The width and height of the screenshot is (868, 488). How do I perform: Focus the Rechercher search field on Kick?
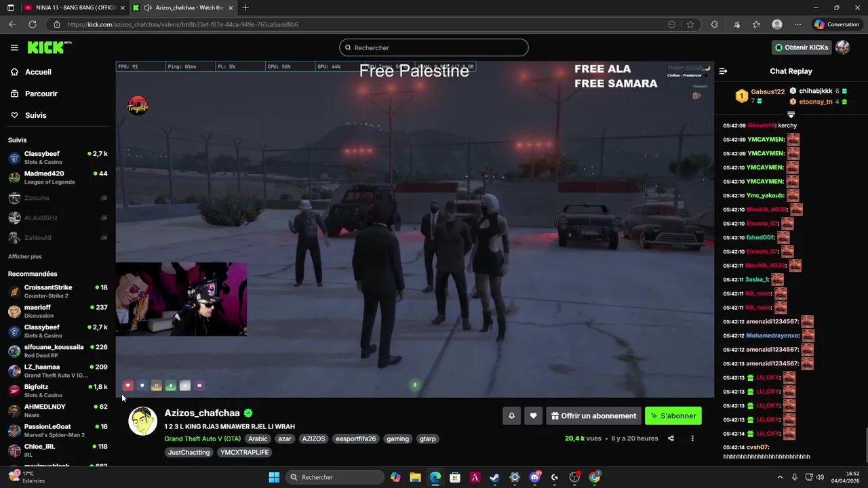pyautogui.click(x=434, y=47)
